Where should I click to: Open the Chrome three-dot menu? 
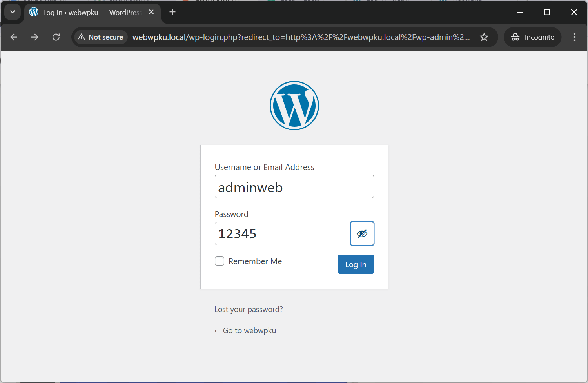[575, 37]
